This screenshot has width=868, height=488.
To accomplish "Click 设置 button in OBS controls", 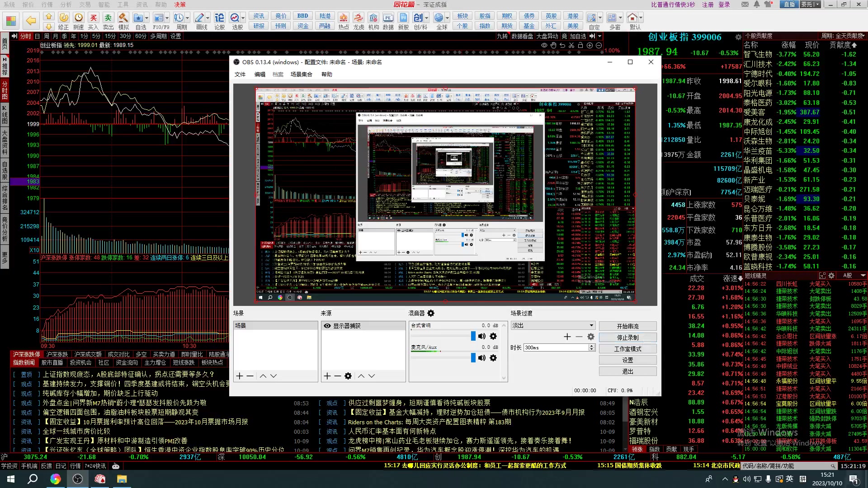I will (x=628, y=360).
